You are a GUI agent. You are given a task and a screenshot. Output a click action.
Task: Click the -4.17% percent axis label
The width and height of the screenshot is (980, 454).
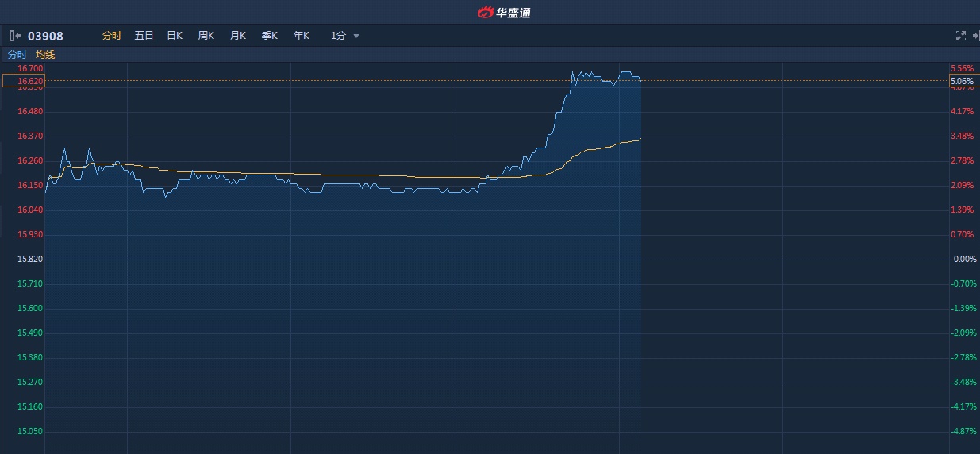coord(964,407)
